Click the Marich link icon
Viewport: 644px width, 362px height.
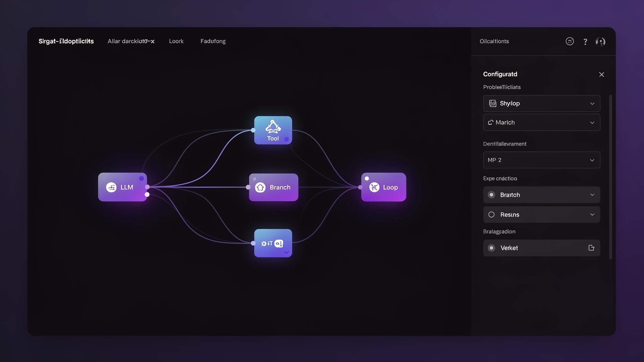pyautogui.click(x=491, y=122)
